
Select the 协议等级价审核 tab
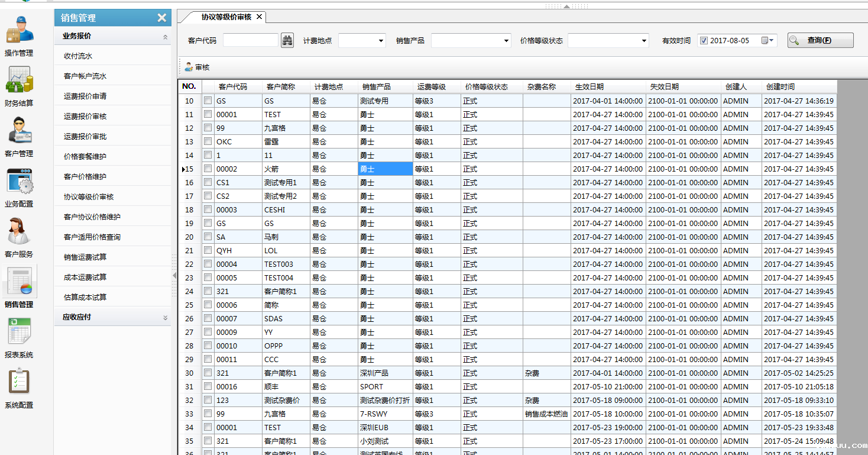pos(222,17)
